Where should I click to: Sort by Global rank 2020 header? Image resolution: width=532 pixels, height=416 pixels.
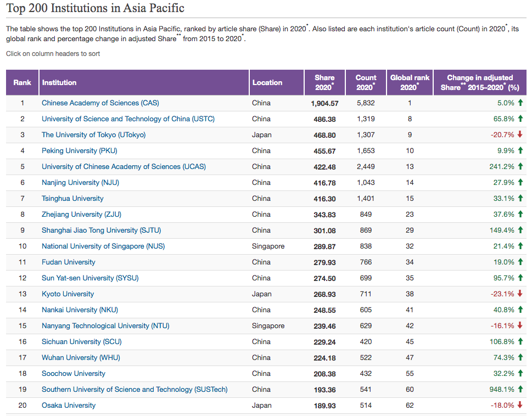(x=410, y=82)
